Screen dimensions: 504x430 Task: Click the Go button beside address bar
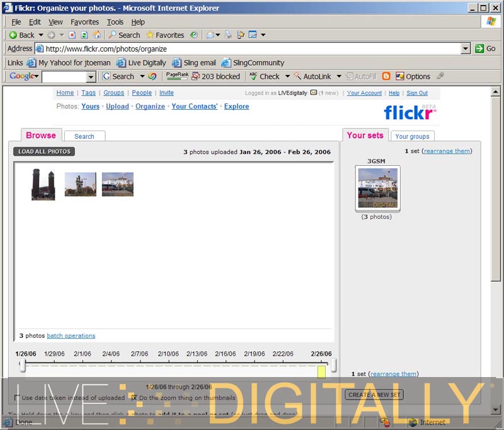(x=485, y=49)
